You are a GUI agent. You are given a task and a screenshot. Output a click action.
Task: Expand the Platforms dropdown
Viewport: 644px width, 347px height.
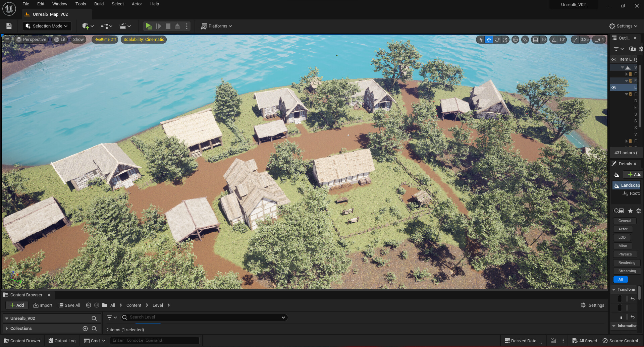pos(216,26)
